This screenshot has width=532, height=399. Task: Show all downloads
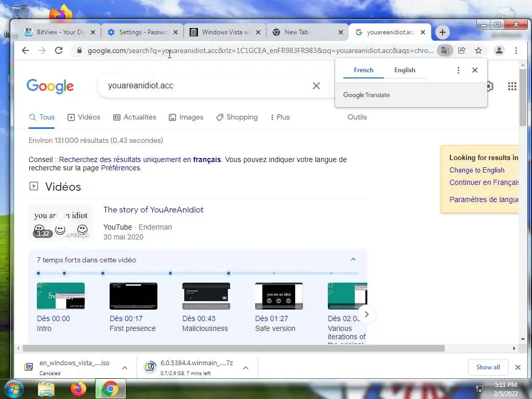click(488, 367)
